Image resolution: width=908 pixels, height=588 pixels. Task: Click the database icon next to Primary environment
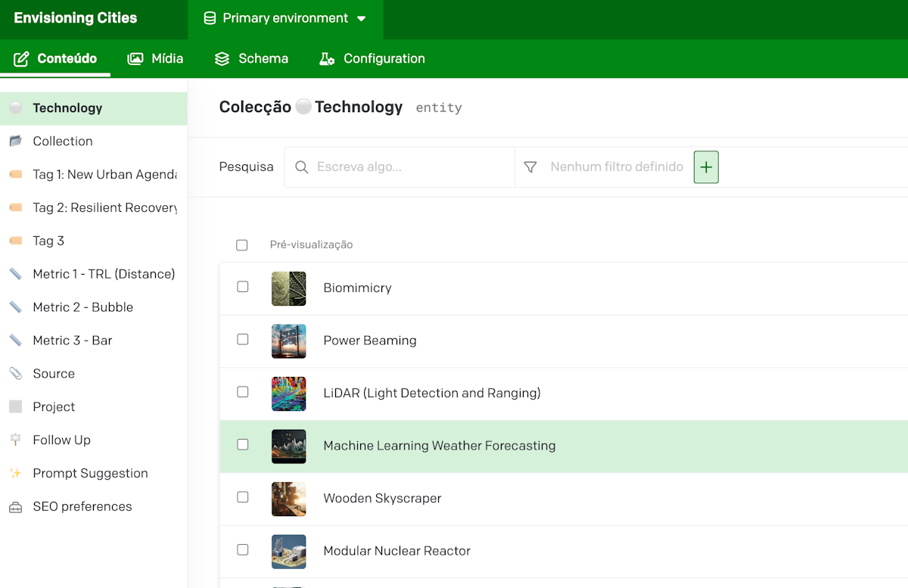pos(210,18)
